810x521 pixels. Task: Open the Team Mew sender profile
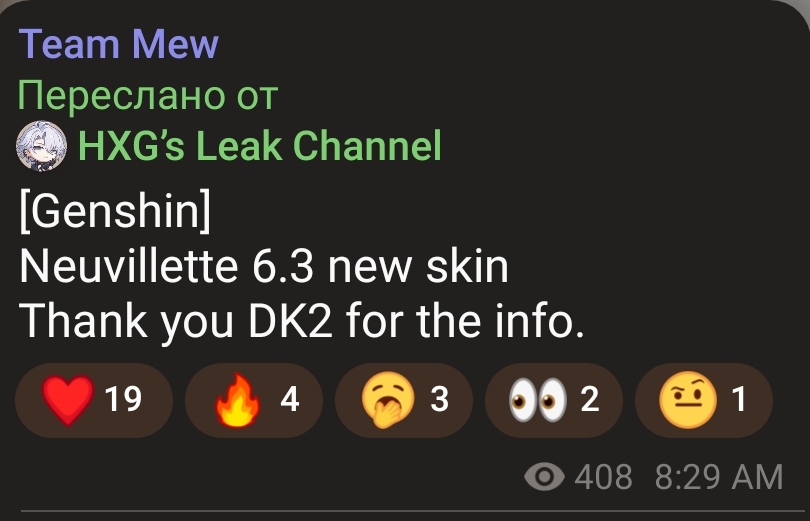pyautogui.click(x=119, y=44)
